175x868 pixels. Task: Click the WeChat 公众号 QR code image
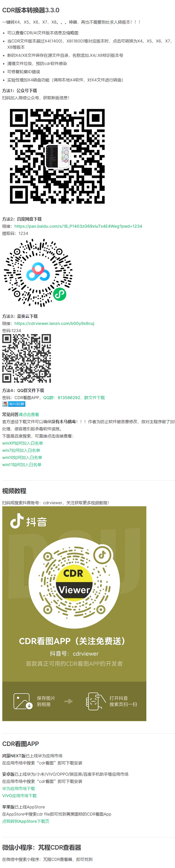(57, 156)
